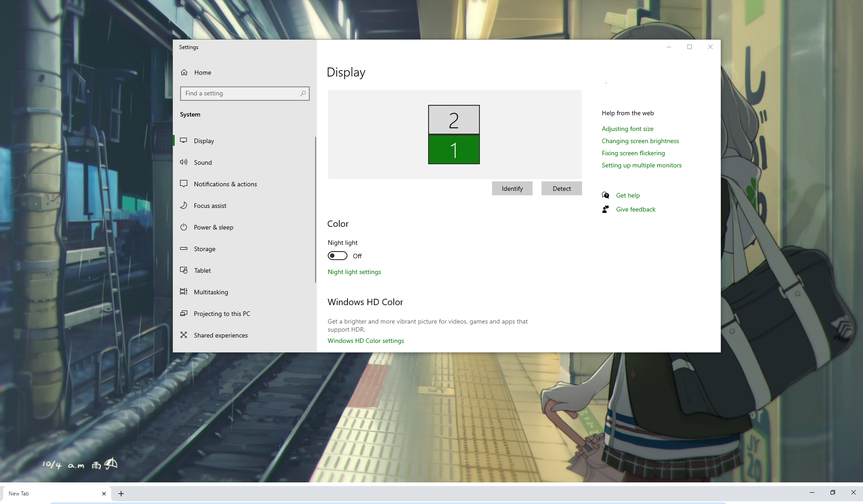Screen dimensions: 863x504
Task: Click the Get help link
Action: 628,195
